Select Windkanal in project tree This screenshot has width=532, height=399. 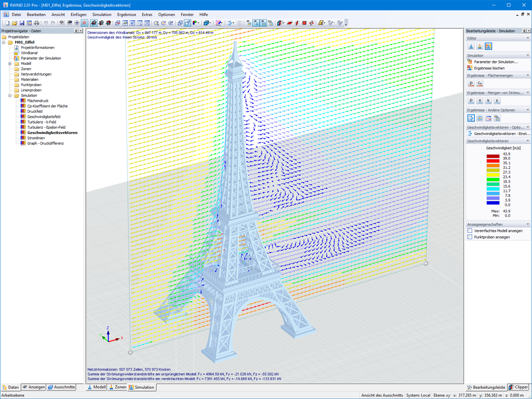click(x=29, y=53)
